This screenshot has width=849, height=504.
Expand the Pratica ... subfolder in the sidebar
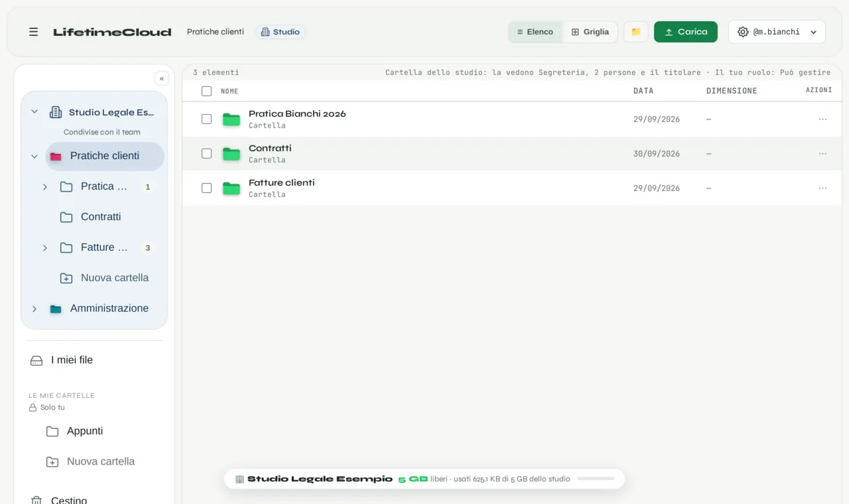pyautogui.click(x=45, y=187)
